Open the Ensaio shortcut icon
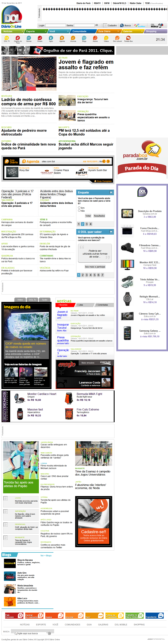168x644 pixels. click(x=40, y=38)
